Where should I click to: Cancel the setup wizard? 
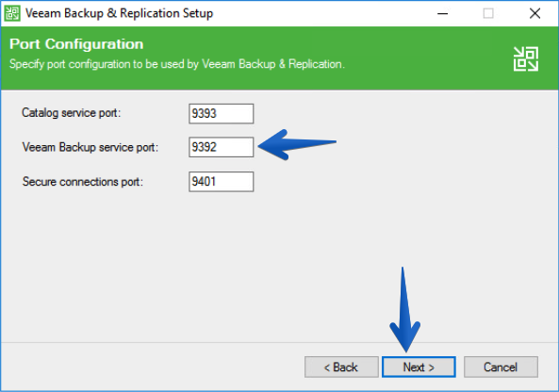(501, 367)
